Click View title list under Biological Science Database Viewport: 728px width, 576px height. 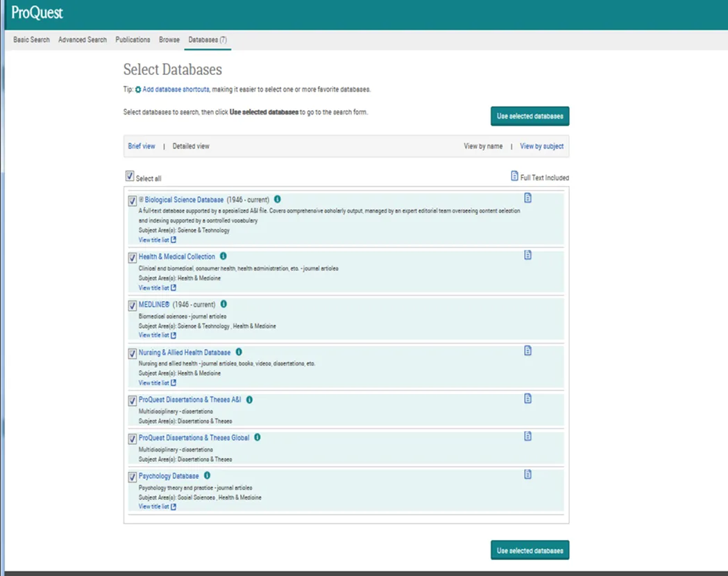pyautogui.click(x=153, y=240)
